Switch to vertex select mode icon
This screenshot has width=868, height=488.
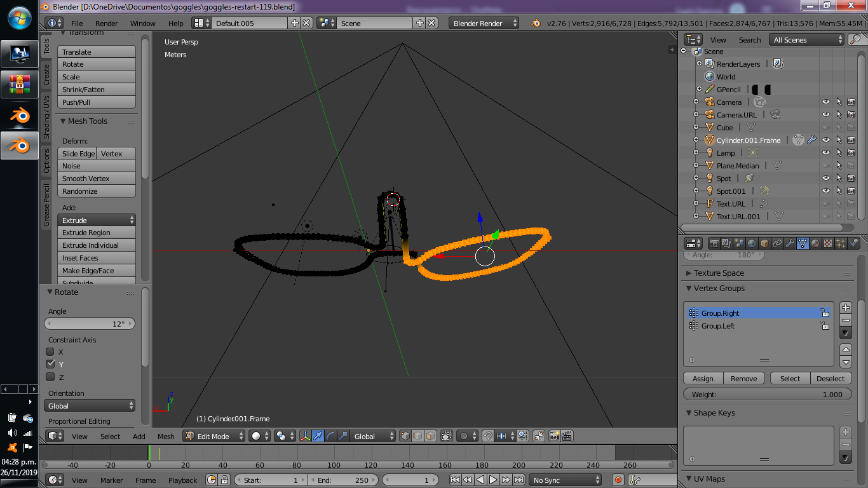[x=405, y=436]
